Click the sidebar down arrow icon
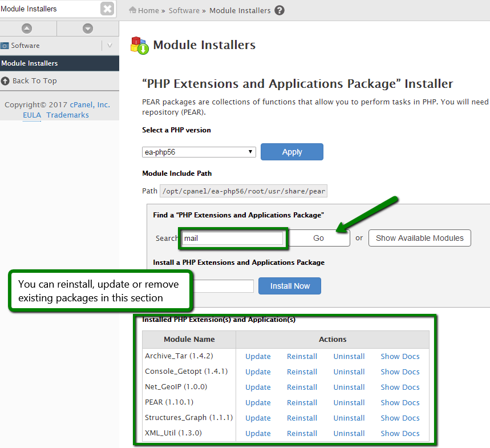 click(x=88, y=29)
